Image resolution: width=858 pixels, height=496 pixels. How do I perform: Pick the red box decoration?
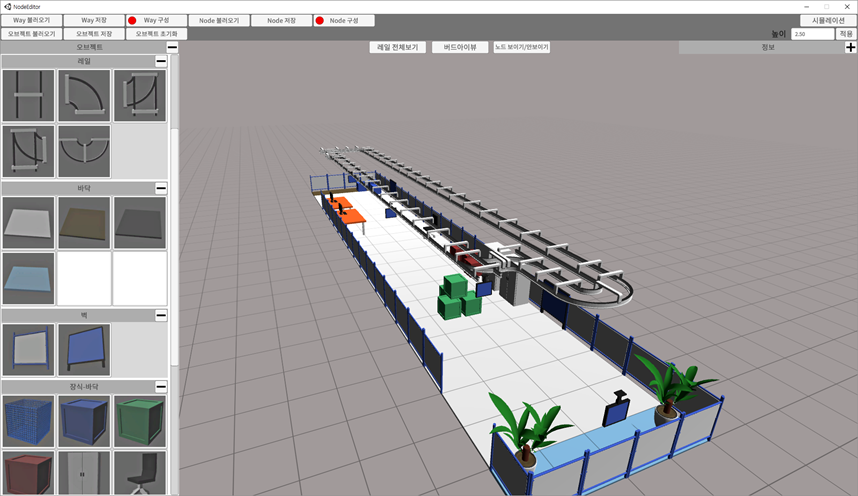point(28,474)
